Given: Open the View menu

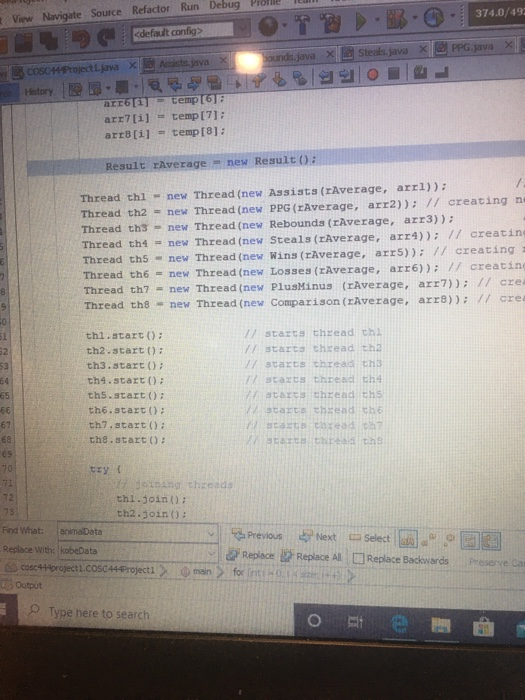Looking at the screenshot, I should 22,19.
